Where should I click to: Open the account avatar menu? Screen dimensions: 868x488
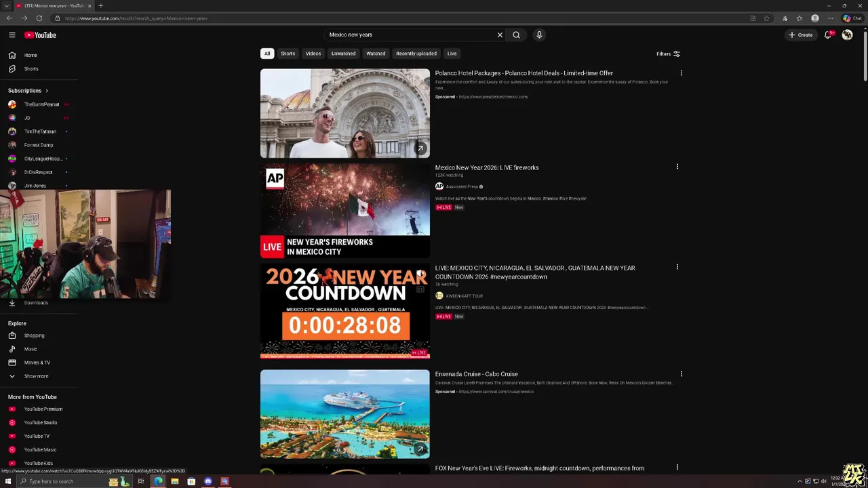point(847,35)
